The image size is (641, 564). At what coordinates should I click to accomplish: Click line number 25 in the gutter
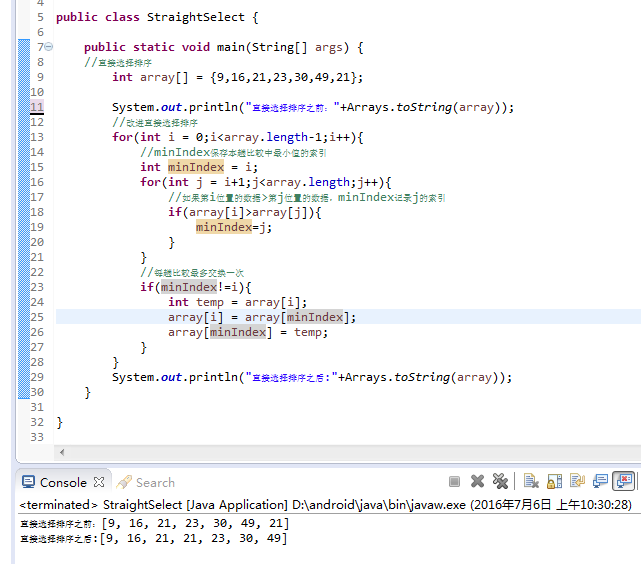tap(37, 317)
